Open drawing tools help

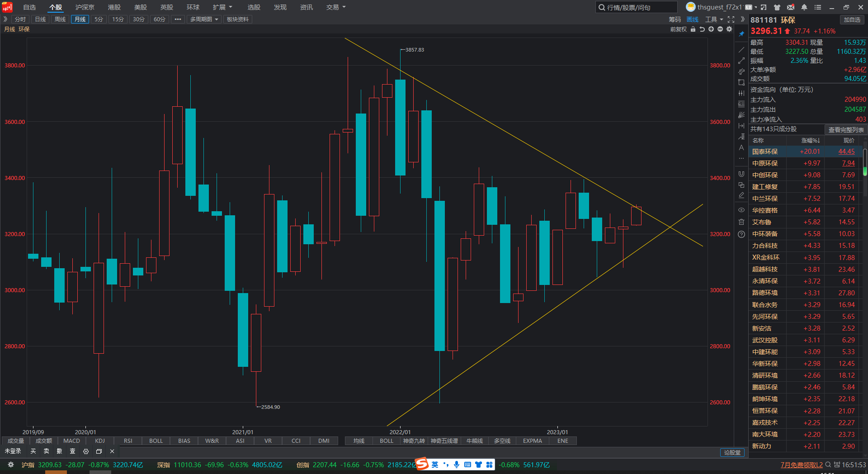pos(741,234)
